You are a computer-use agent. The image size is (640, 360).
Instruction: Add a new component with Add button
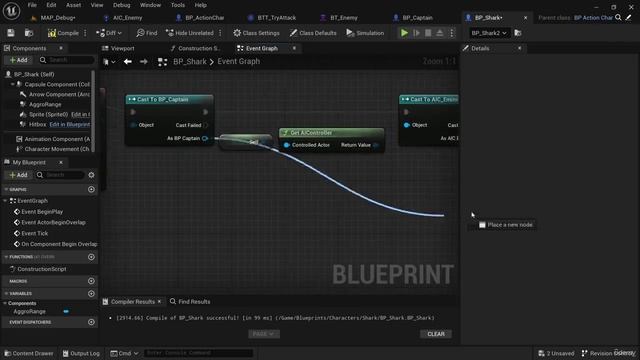[18, 60]
